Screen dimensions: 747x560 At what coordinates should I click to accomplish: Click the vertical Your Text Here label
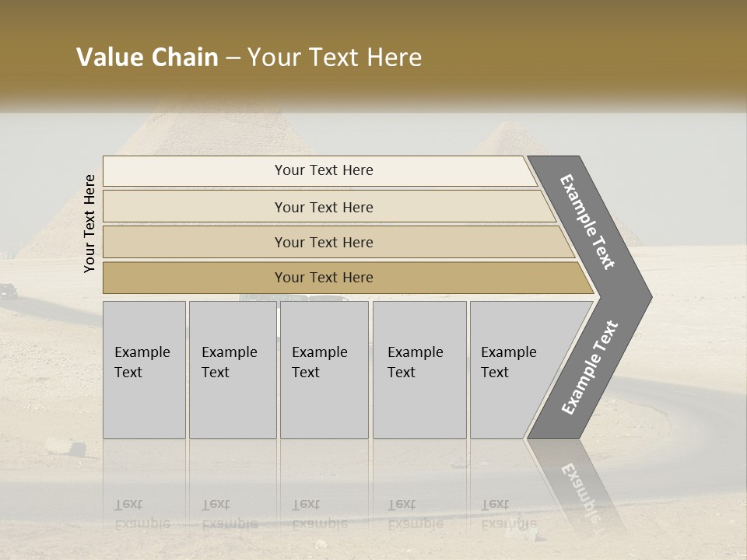tap(89, 223)
